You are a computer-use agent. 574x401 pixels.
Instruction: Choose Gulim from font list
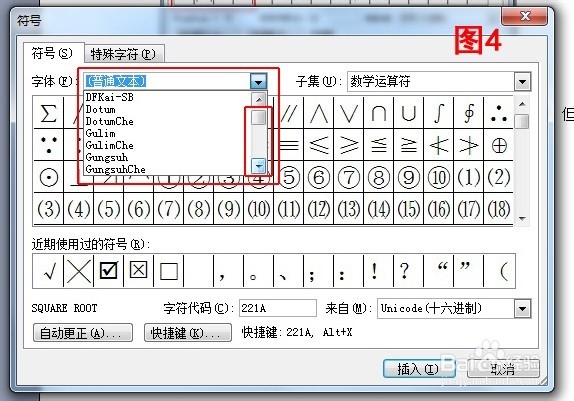[x=167, y=133]
